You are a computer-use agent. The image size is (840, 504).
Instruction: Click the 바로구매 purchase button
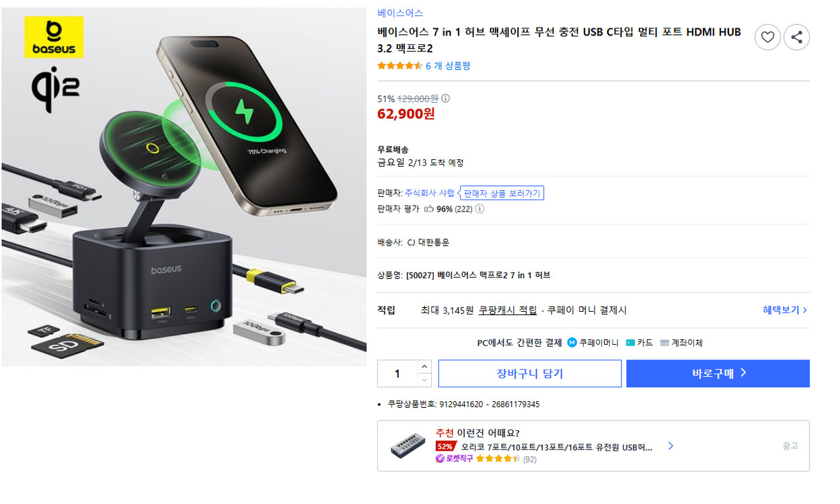tap(718, 373)
